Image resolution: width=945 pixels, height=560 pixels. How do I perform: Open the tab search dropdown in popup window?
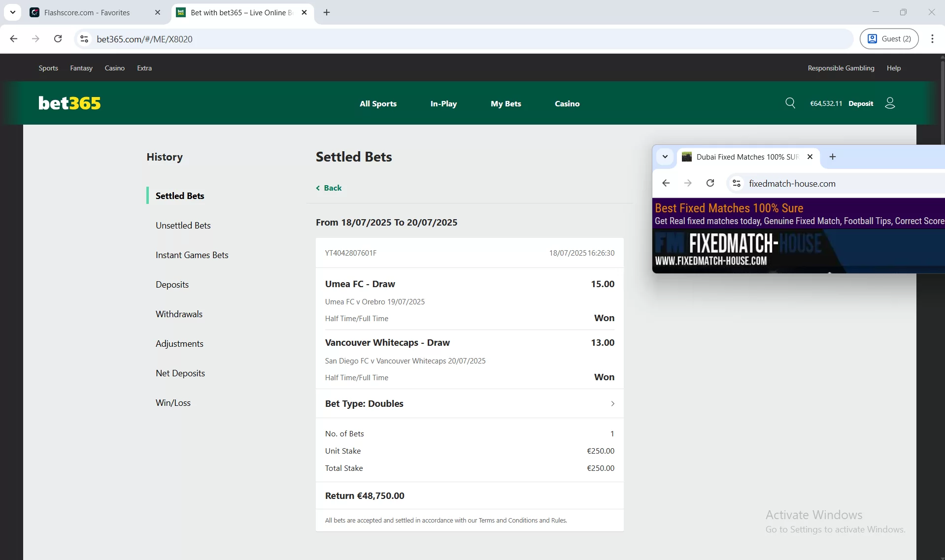click(665, 157)
